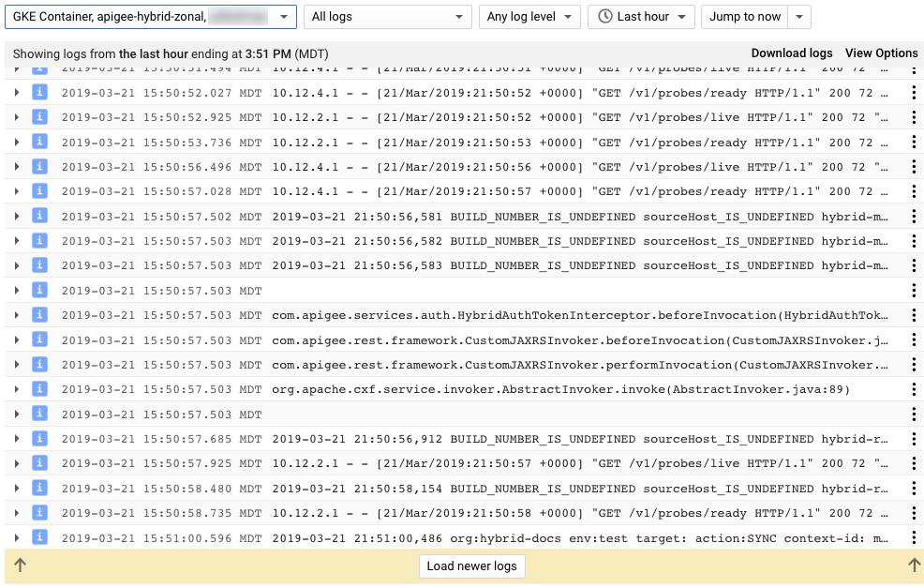Screen dimensions: 924x588
Task: Click the Download logs link
Action: 790,53
